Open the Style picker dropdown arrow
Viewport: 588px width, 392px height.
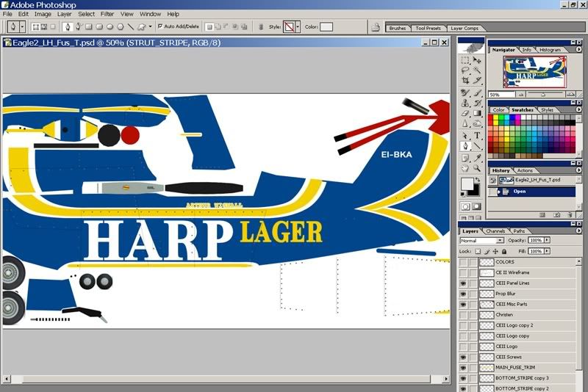[x=298, y=26]
